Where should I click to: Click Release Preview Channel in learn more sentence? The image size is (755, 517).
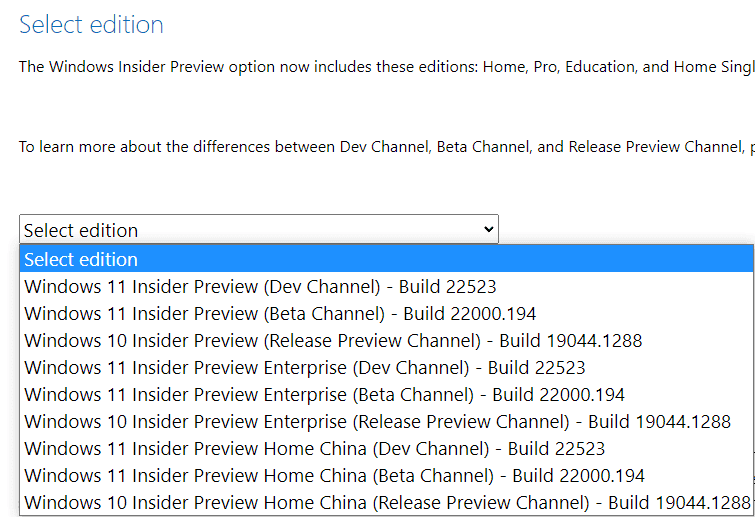(x=656, y=146)
